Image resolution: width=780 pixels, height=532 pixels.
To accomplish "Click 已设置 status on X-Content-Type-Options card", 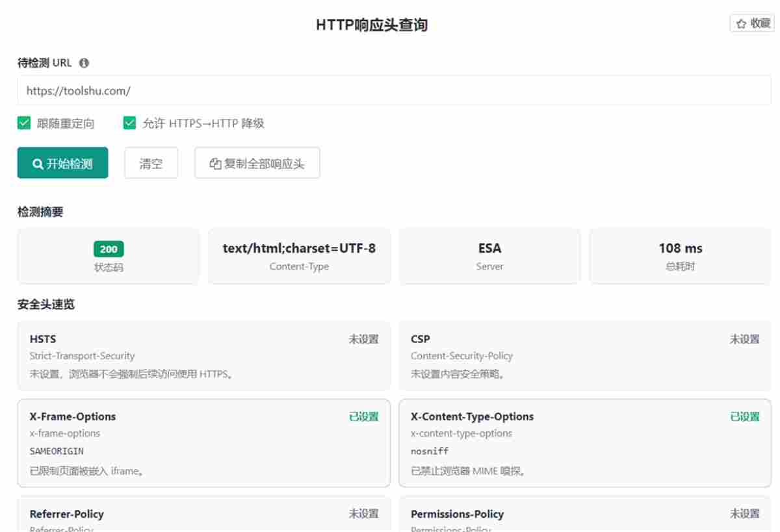I will point(745,416).
